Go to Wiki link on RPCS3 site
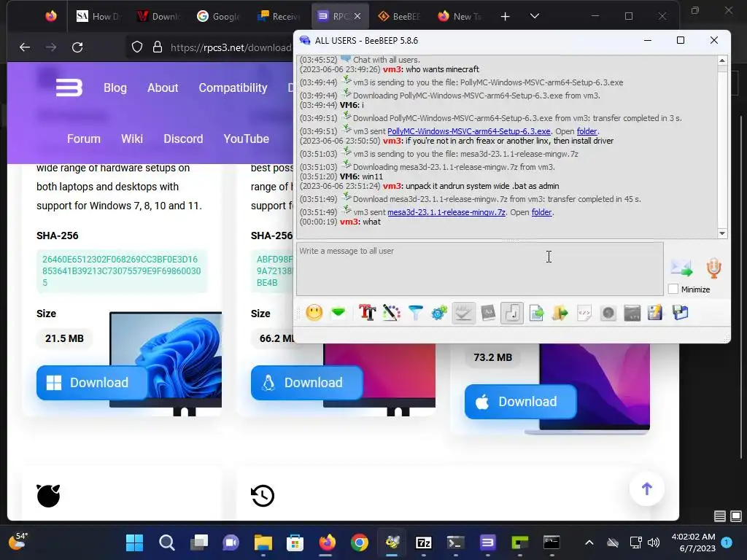Screen dimensions: 747x560 (132, 139)
